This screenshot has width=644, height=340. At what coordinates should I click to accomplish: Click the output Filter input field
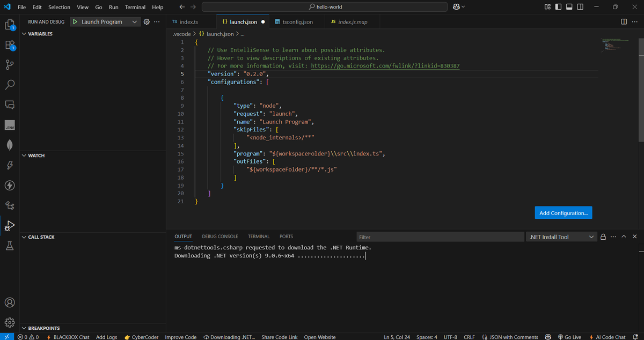point(440,236)
